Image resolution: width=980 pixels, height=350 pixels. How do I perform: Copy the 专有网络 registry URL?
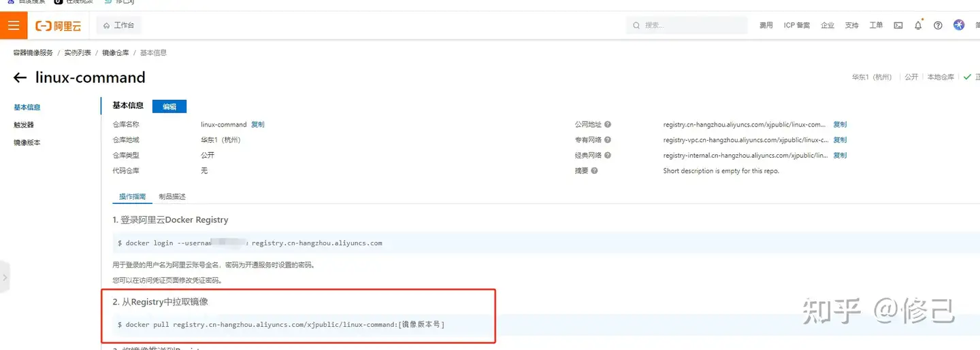tap(840, 140)
